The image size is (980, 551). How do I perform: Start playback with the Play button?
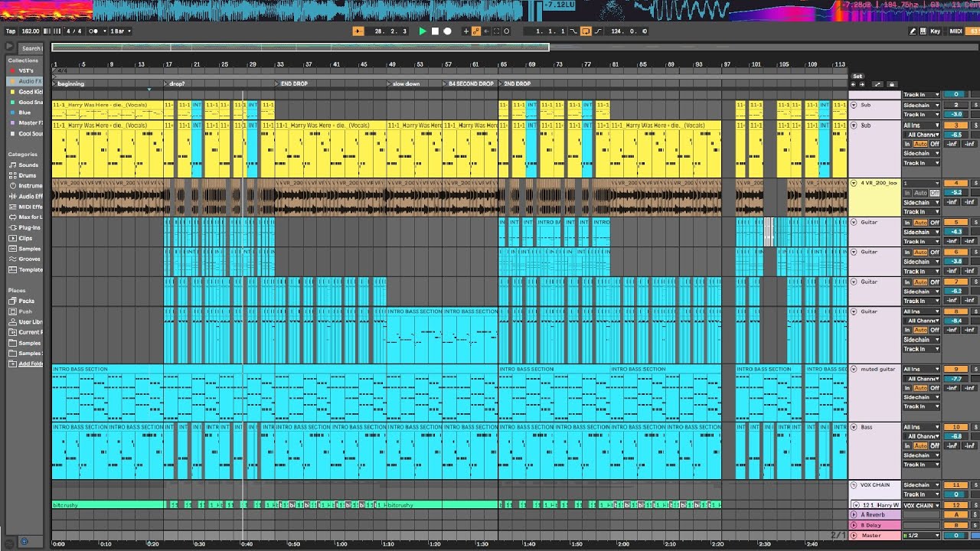tap(423, 31)
